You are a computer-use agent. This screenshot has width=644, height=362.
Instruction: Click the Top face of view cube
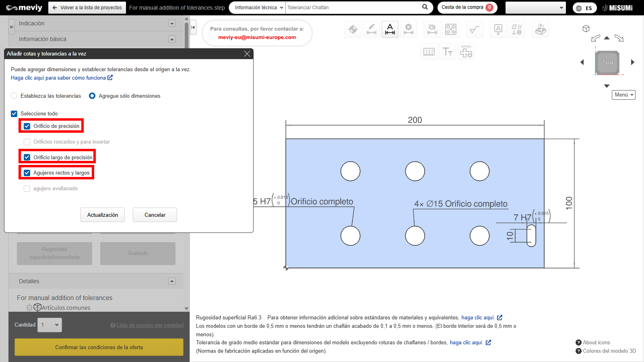pyautogui.click(x=607, y=62)
